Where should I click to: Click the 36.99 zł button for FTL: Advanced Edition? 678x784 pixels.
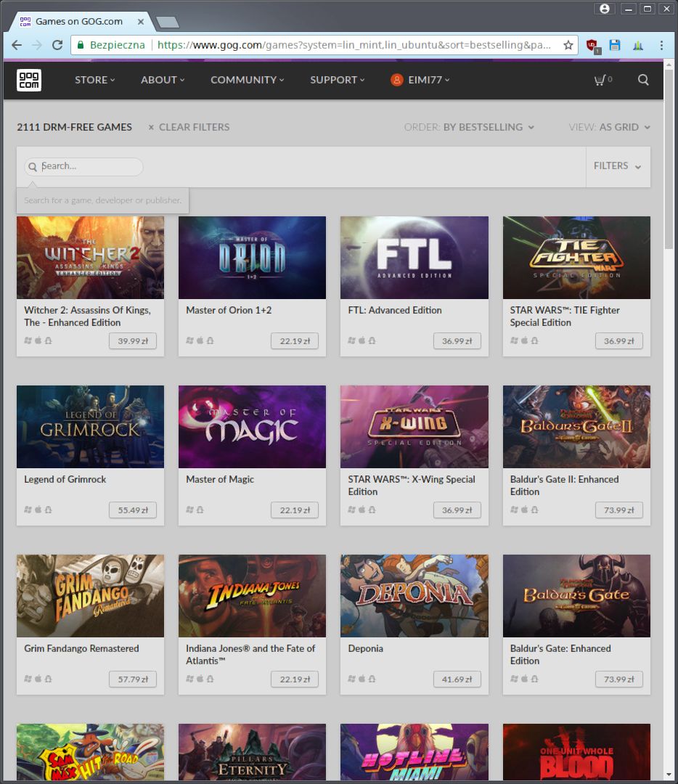457,341
